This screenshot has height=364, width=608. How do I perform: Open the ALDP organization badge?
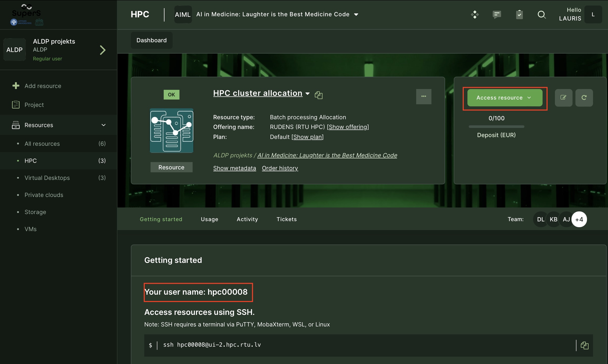14,50
